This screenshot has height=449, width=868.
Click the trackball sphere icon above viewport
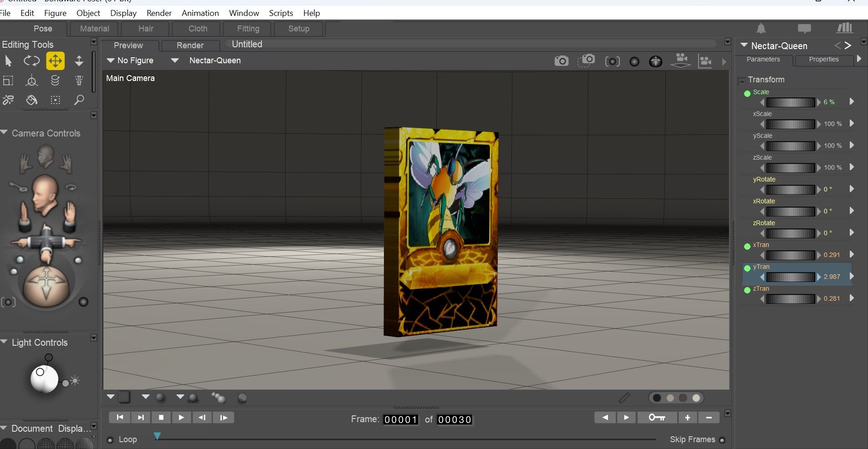656,61
